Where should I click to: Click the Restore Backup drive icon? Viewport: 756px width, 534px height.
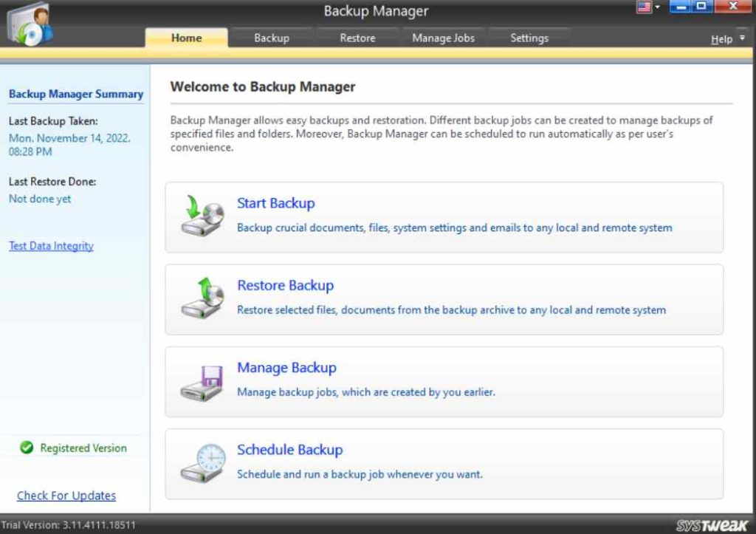pyautogui.click(x=202, y=298)
